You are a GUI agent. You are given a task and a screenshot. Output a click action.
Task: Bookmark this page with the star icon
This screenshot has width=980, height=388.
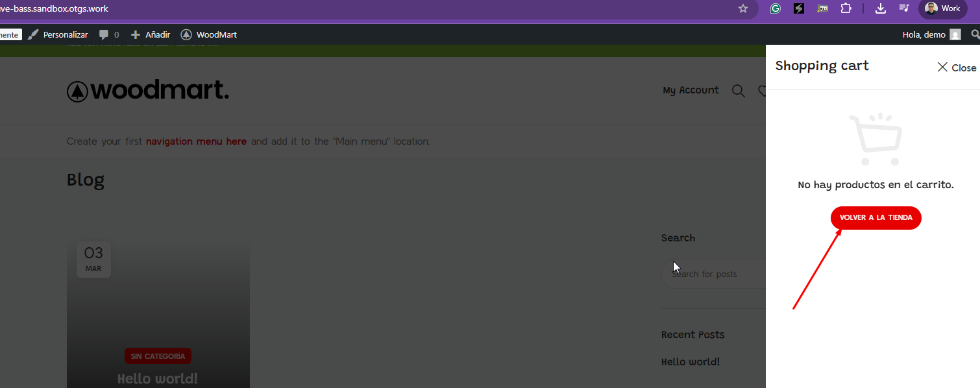743,8
